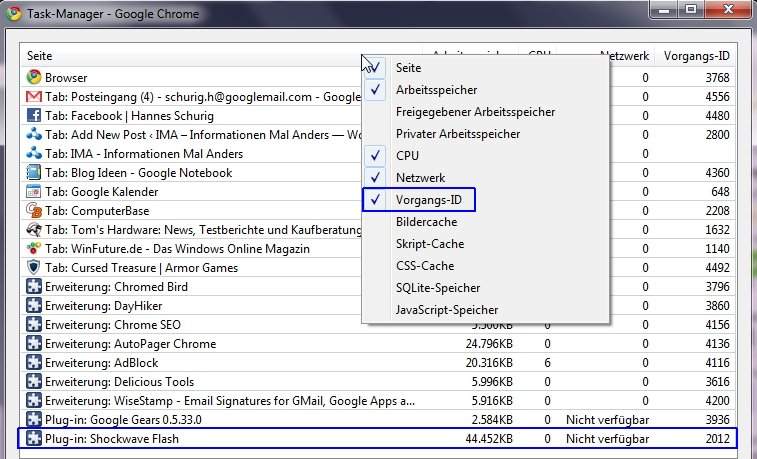Image resolution: width=757 pixels, height=459 pixels.
Task: Click the puzzle icon for Chrome SEO
Action: pyautogui.click(x=34, y=324)
